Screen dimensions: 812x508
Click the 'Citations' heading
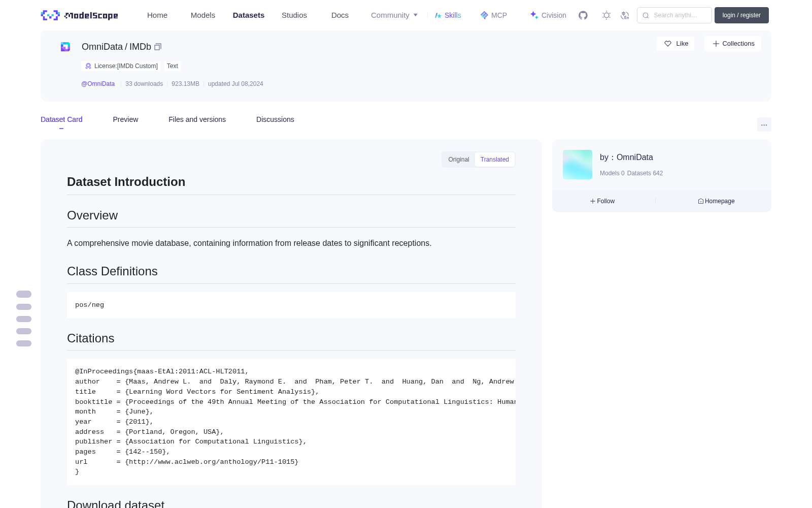pyautogui.click(x=91, y=338)
